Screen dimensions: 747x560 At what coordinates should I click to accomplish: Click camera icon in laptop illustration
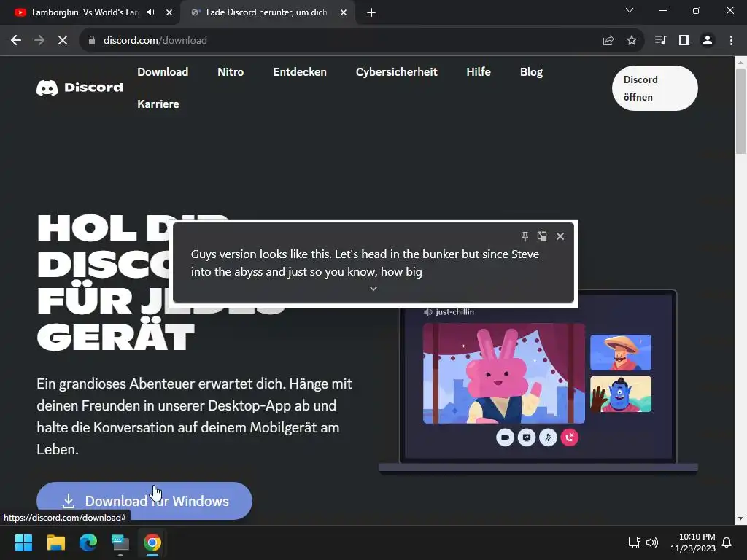click(x=505, y=437)
